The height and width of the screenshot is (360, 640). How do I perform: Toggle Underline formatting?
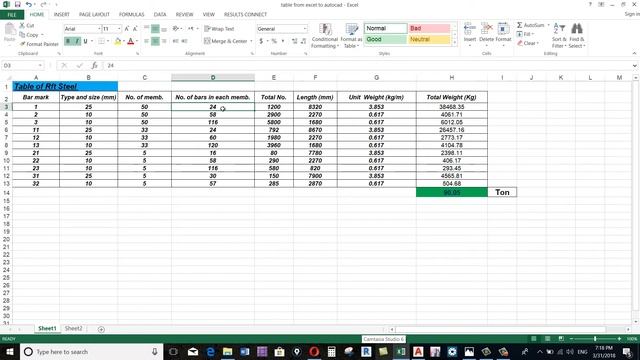(x=85, y=41)
